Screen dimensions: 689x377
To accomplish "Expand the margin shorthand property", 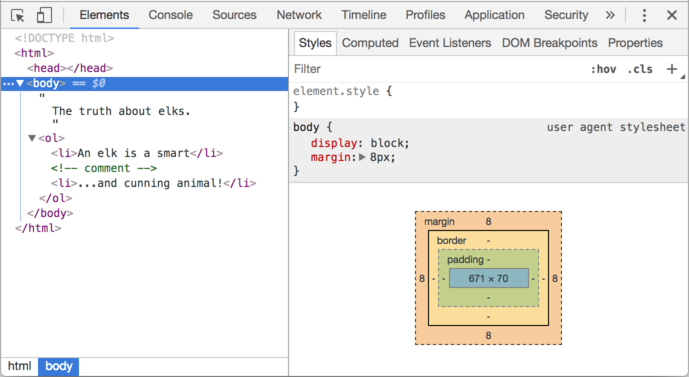I will click(362, 157).
